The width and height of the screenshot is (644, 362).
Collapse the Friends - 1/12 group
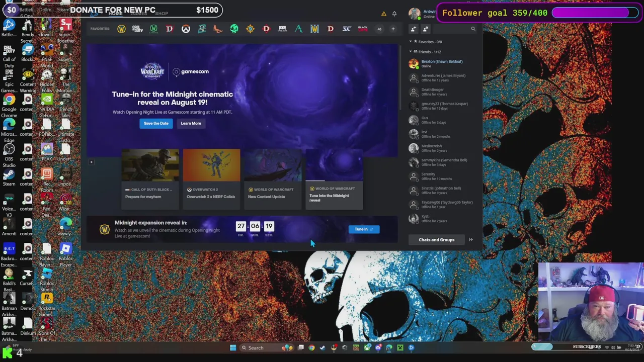pos(426,52)
